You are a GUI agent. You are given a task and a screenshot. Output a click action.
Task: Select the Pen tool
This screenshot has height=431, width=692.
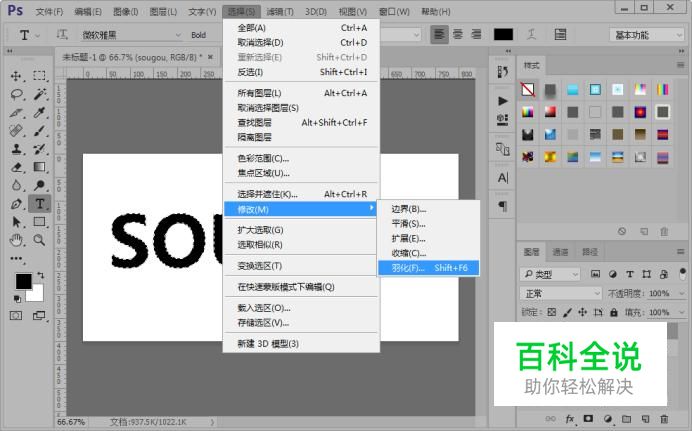tap(16, 204)
